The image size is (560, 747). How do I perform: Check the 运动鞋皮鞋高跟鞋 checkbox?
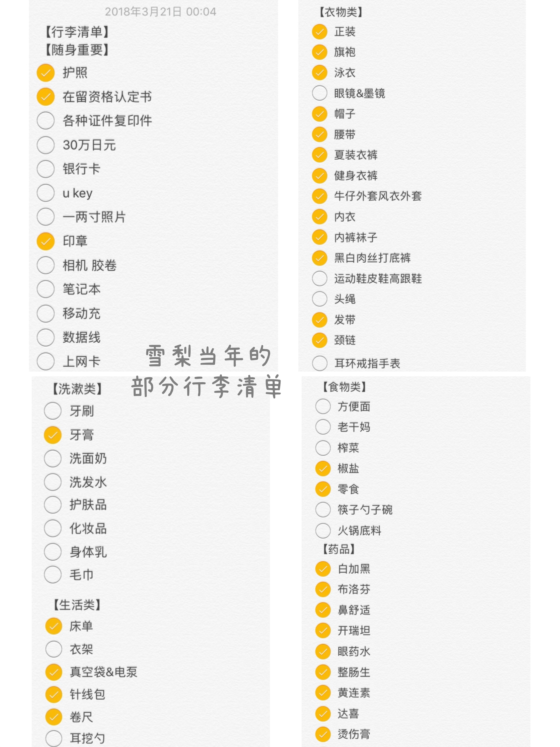[319, 279]
